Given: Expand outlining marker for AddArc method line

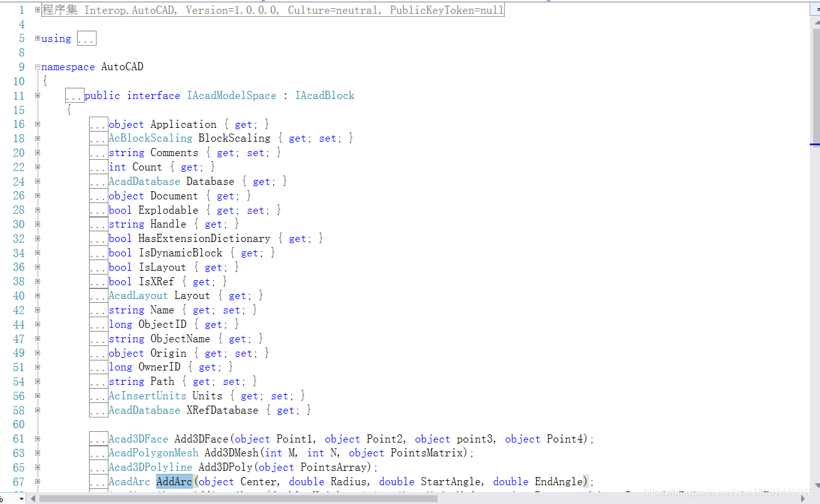Looking at the screenshot, I should [38, 481].
